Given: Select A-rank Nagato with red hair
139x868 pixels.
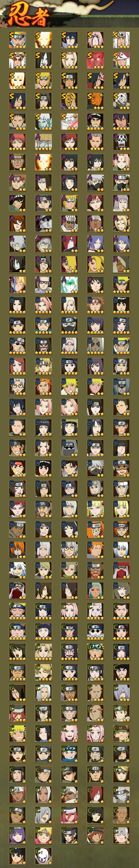Looking at the screenshot, I should [x=69, y=244].
